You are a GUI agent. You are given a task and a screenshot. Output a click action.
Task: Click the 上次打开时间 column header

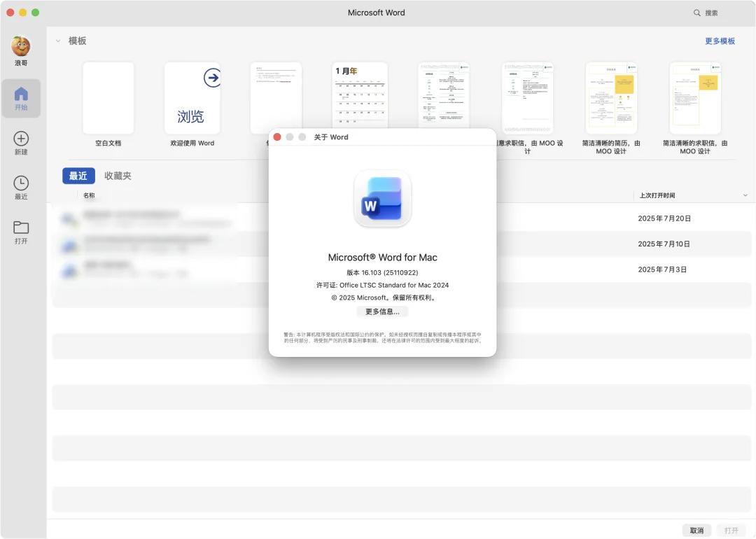coord(657,195)
